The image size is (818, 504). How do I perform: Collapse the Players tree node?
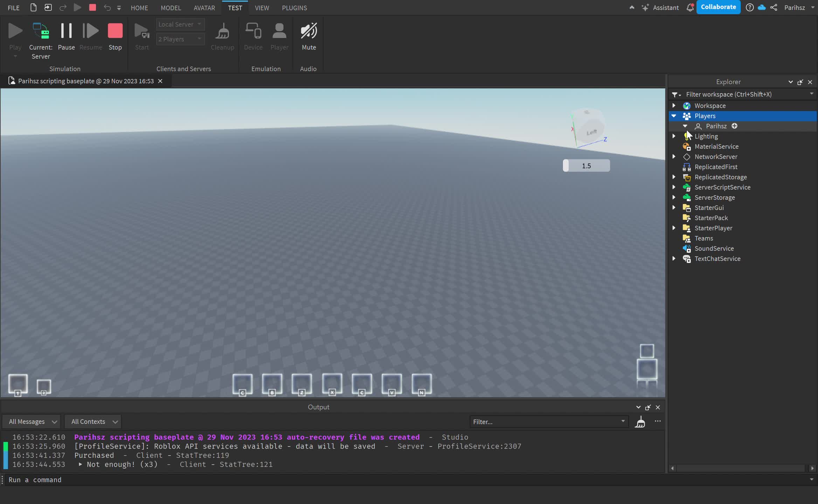click(674, 116)
